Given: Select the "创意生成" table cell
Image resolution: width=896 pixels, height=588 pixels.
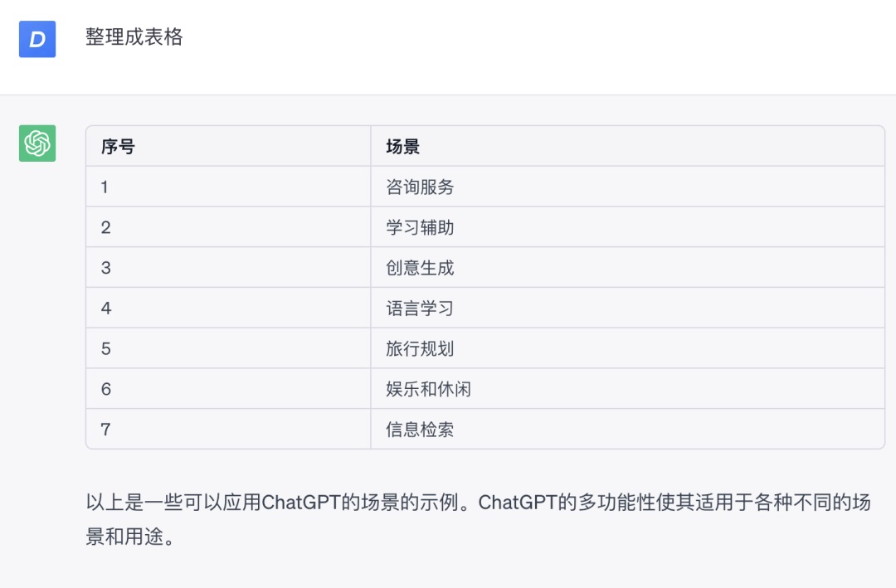Looking at the screenshot, I should pos(421,268).
